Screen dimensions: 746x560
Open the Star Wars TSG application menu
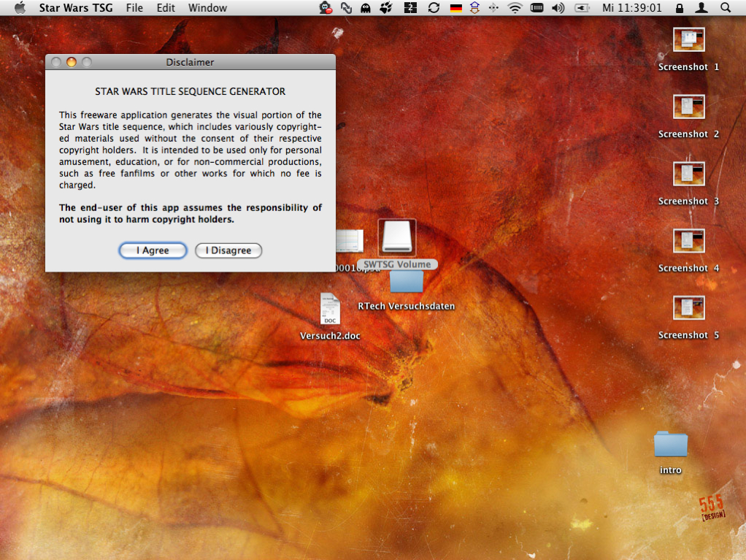[x=76, y=7]
